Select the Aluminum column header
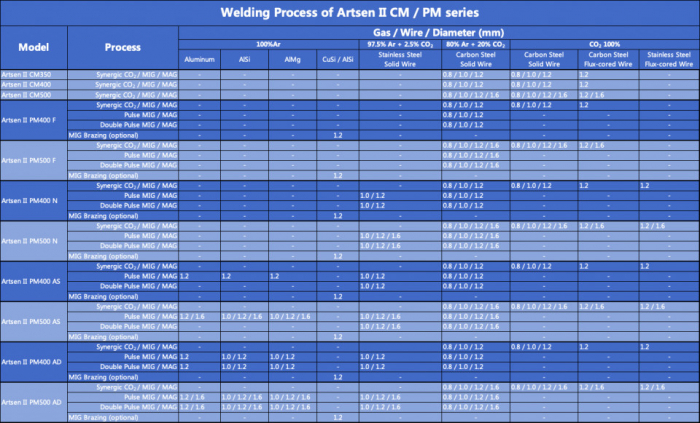This screenshot has height=423, width=700. click(200, 59)
